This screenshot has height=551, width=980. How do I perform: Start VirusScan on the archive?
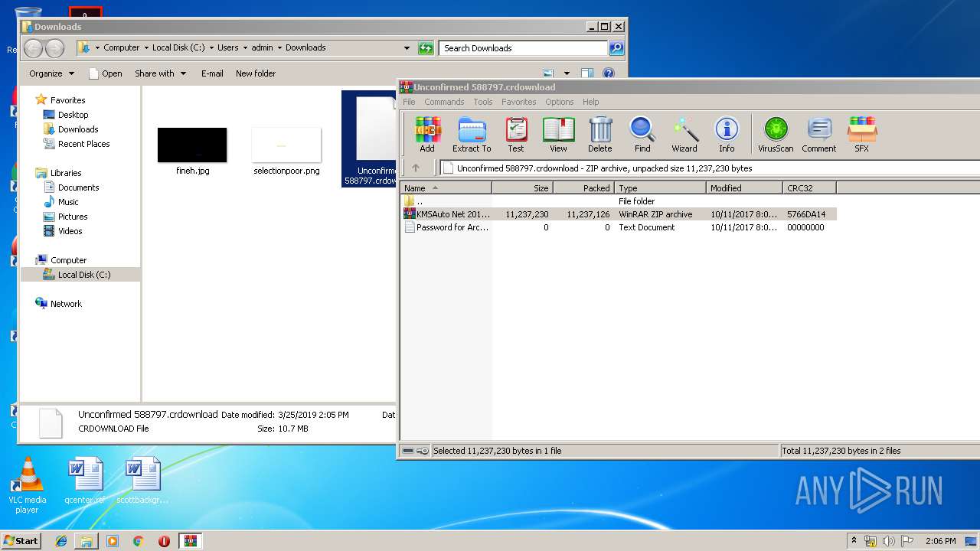tap(776, 135)
